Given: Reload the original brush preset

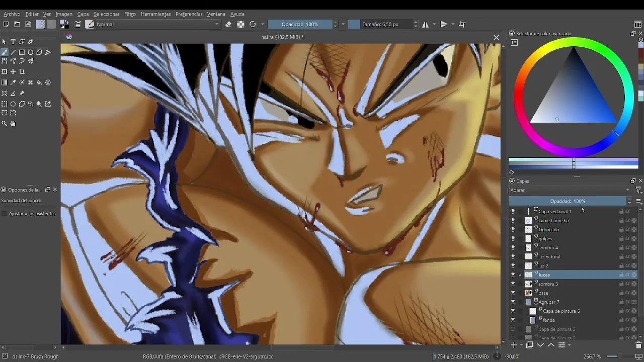Looking at the screenshot, I should (x=253, y=24).
